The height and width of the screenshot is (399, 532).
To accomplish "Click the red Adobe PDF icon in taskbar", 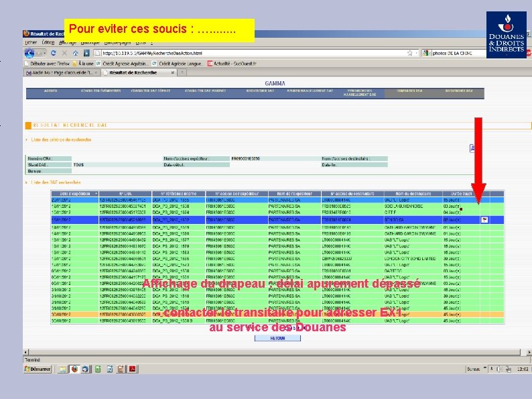I will click(x=132, y=369).
